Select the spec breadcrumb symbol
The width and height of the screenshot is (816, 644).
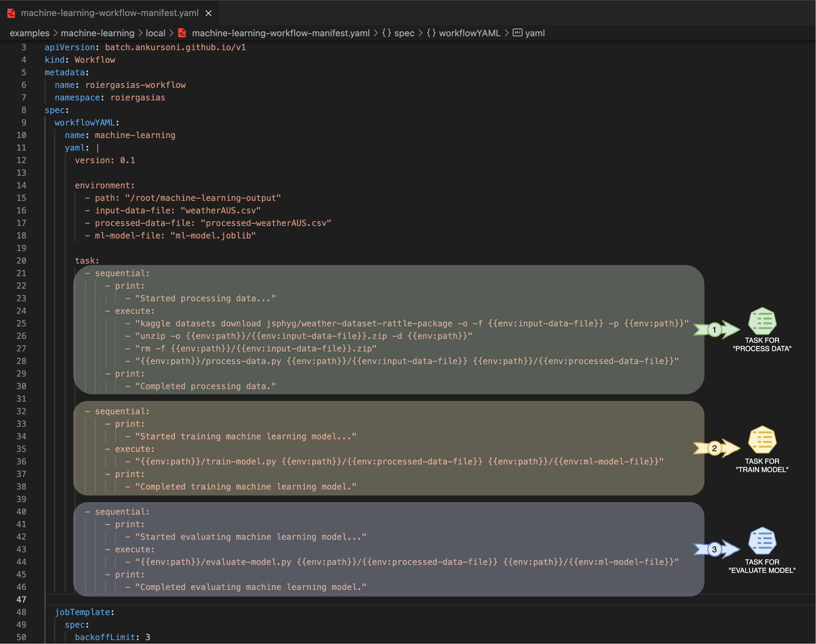404,33
